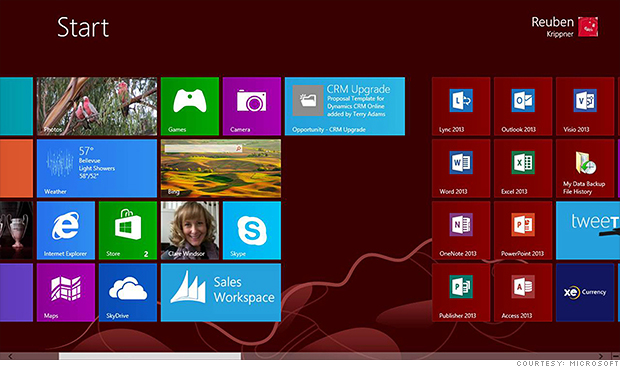Open the Bing tile
620x367 pixels.
(221, 168)
